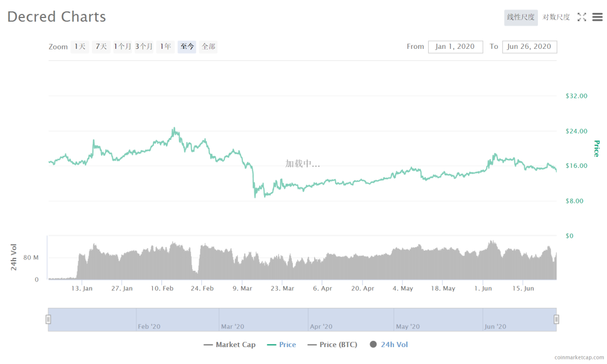The width and height of the screenshot is (607, 364).
Task: Click the 加载中... loading text
Action: (303, 163)
